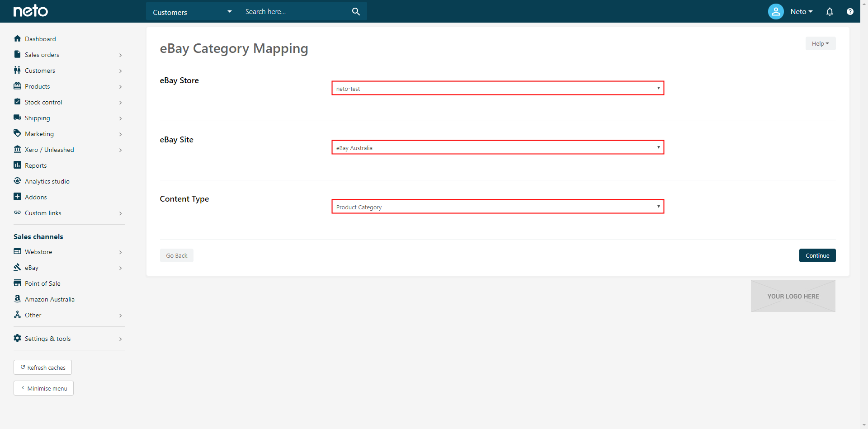Click the Shipping truck icon

(17, 118)
